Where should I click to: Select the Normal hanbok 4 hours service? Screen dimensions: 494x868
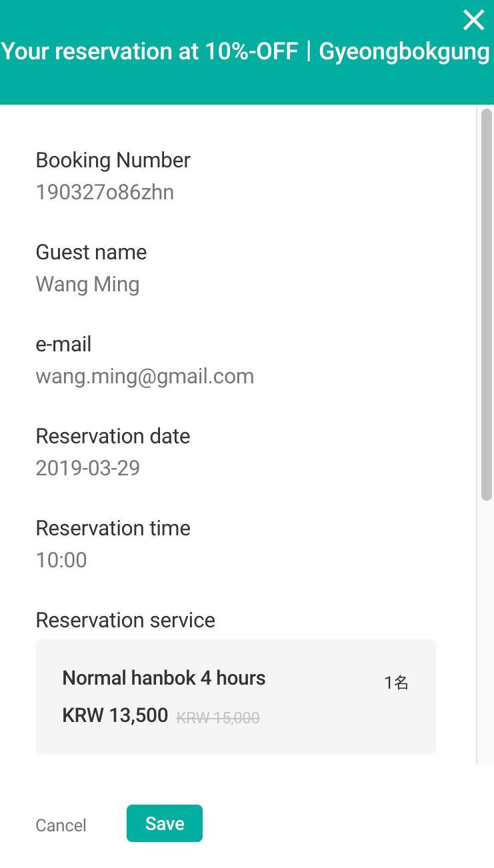[164, 678]
